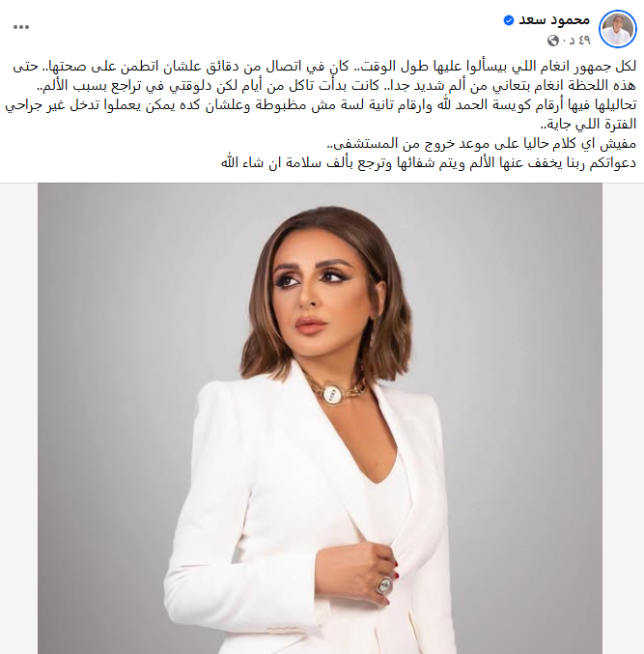Open the محمود سعد author name link
Image resolution: width=644 pixels, height=654 pixels.
554,19
